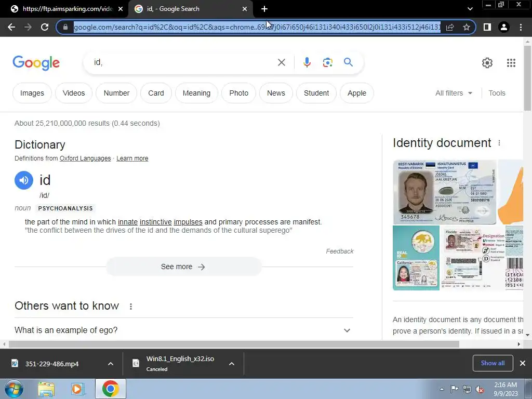532x399 pixels.
Task: Go back to the previous page
Action: tap(11, 27)
